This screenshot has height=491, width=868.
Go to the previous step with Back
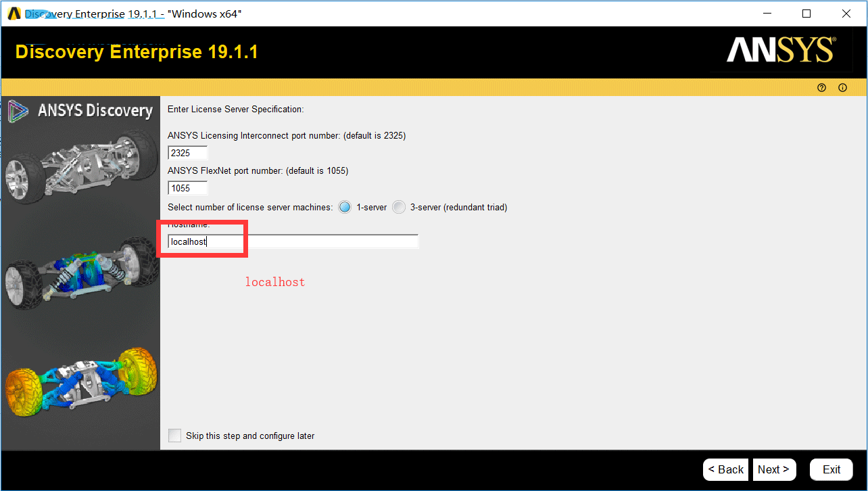click(x=726, y=469)
